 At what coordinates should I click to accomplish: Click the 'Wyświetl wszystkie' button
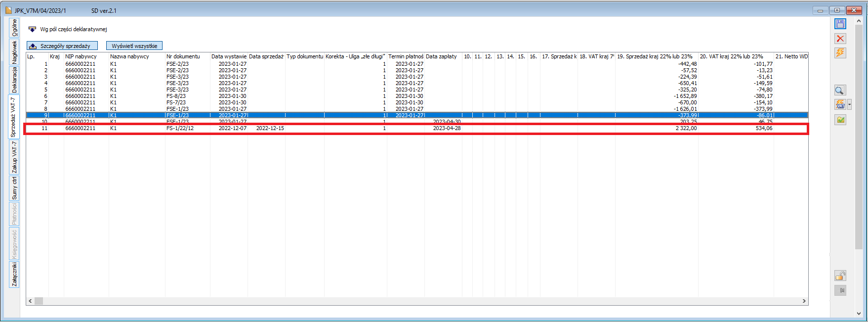pos(134,46)
